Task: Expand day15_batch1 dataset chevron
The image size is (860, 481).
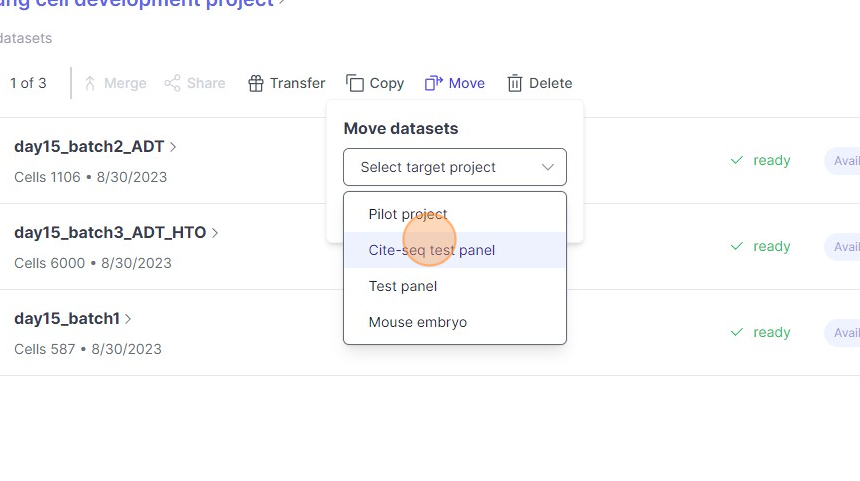Action: click(128, 319)
